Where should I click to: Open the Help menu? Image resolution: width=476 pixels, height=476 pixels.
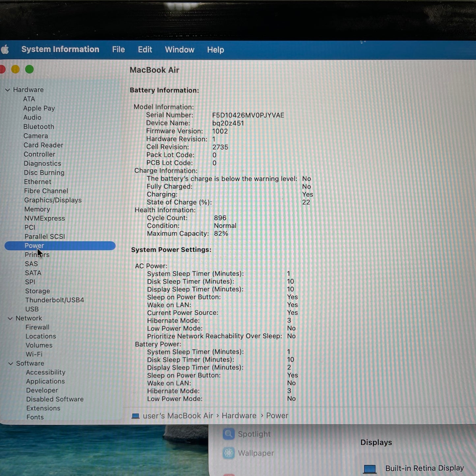215,50
